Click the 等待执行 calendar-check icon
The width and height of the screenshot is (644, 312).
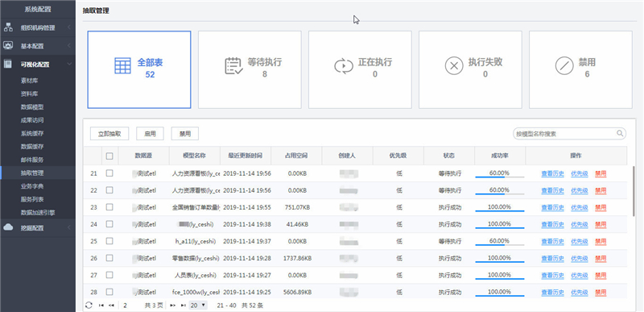pyautogui.click(x=233, y=66)
